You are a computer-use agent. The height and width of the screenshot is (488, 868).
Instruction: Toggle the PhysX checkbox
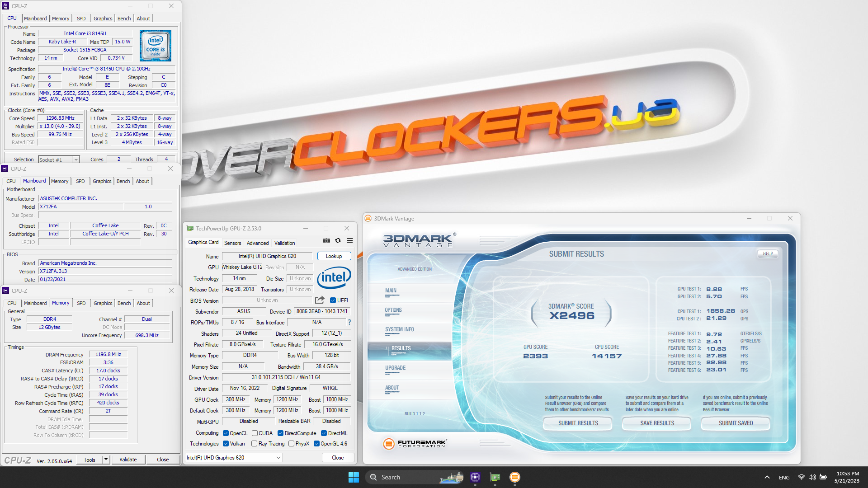[x=291, y=444]
